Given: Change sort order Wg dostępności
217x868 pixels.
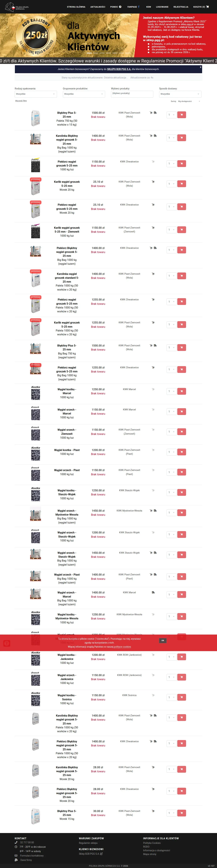Looking at the screenshot, I should pos(189,101).
